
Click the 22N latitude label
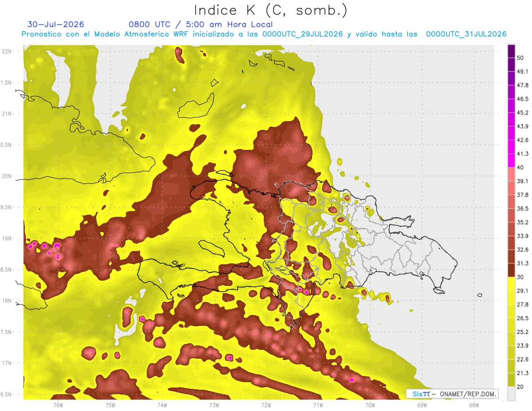(x=7, y=51)
